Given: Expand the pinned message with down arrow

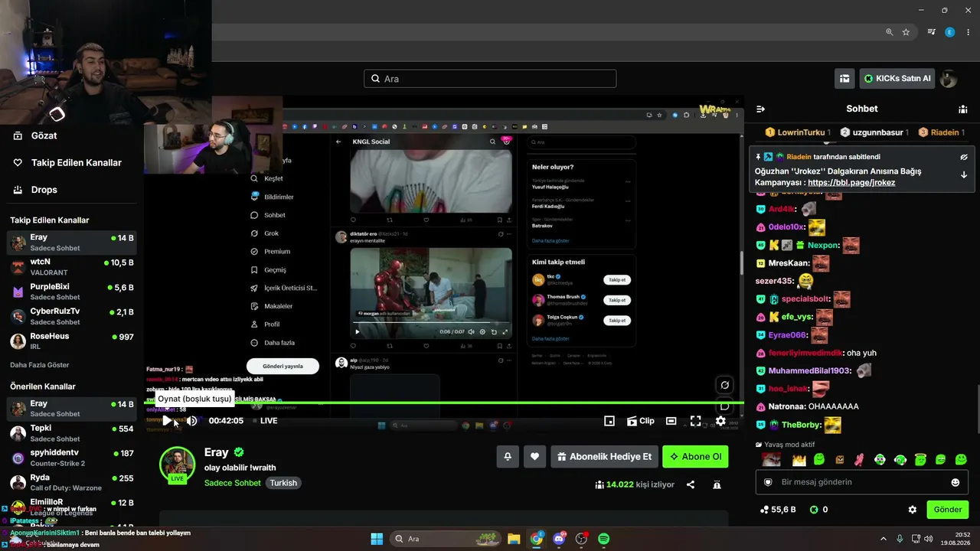Looking at the screenshot, I should click(964, 174).
